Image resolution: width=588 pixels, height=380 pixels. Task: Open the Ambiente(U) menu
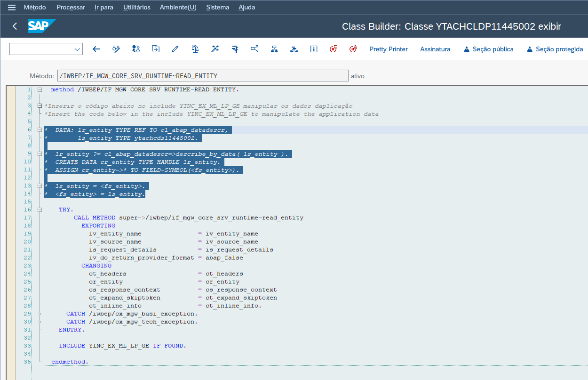coord(178,8)
